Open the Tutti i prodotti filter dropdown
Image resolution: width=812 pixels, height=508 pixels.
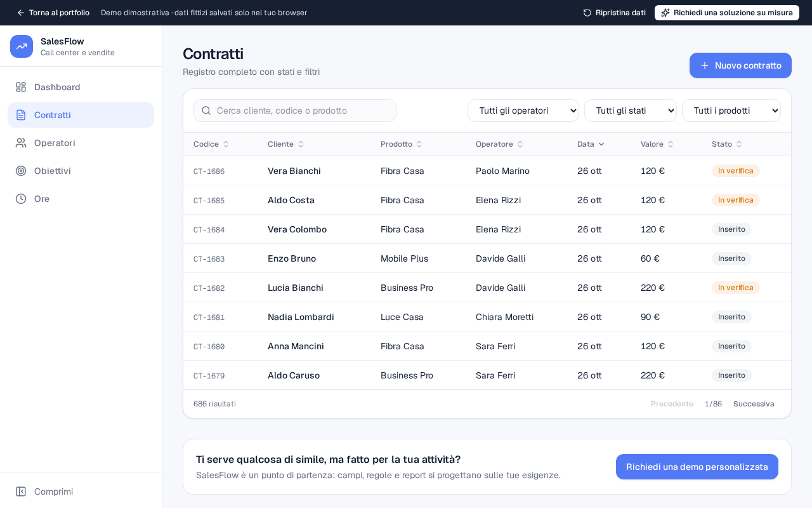(731, 110)
